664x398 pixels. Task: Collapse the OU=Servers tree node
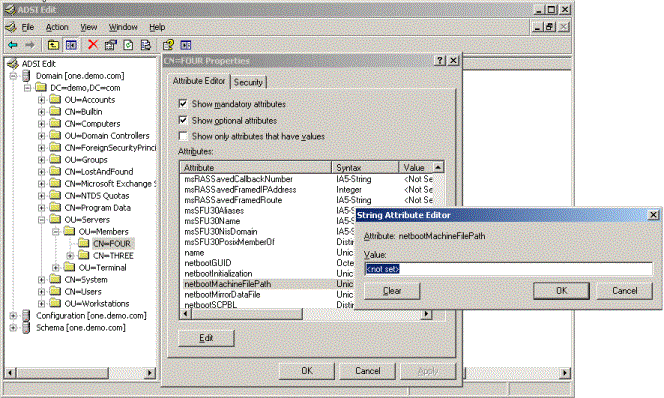point(41,220)
